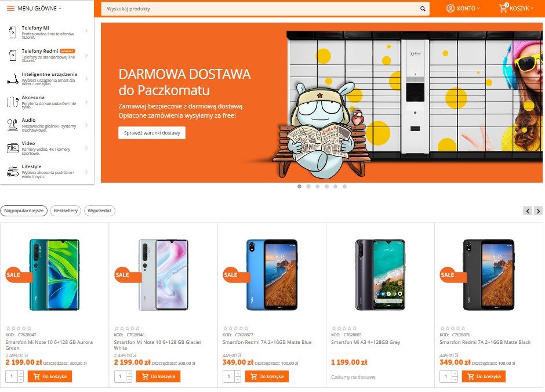
Task: Click the Audio earphones category icon
Action: [13, 125]
